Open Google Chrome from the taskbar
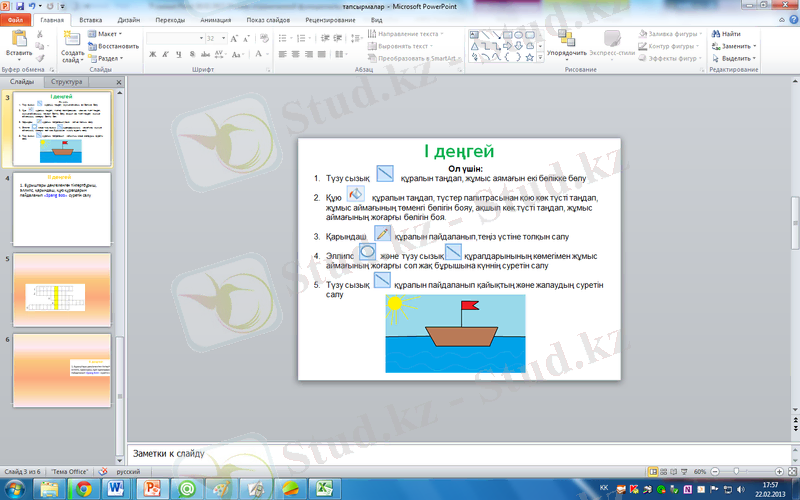Viewport: 800px width, 500px height. (84, 488)
